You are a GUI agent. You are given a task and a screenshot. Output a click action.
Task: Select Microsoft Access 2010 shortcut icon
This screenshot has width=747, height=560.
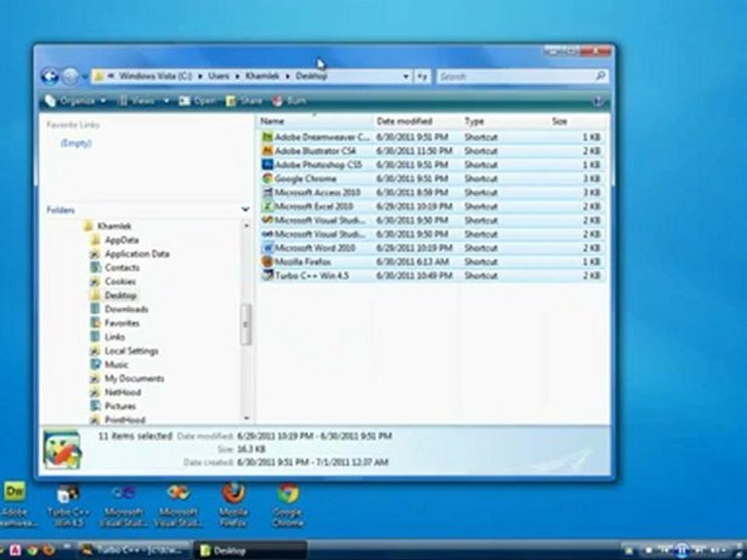coord(268,192)
